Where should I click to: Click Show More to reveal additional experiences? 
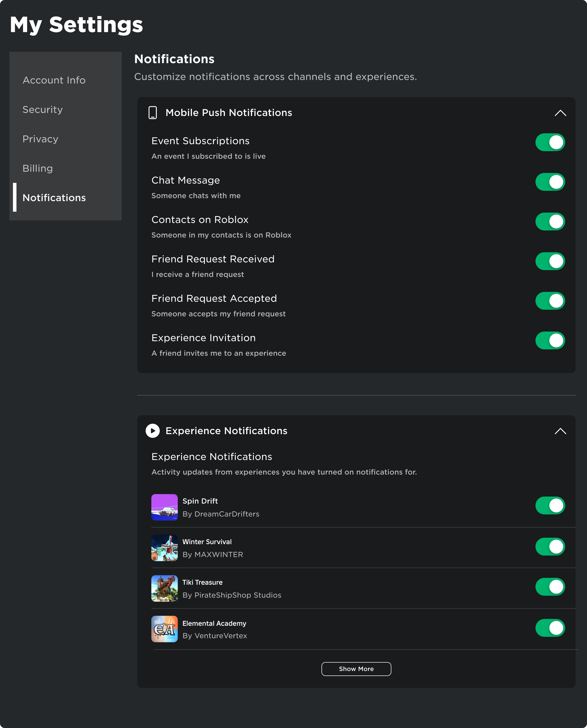[x=356, y=669]
